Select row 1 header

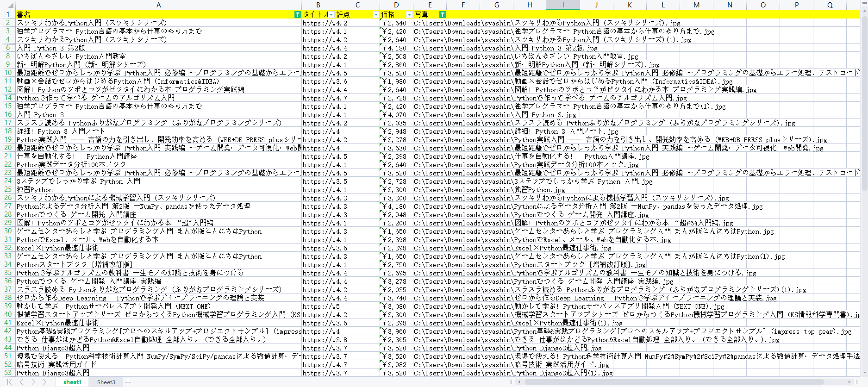pos(7,14)
